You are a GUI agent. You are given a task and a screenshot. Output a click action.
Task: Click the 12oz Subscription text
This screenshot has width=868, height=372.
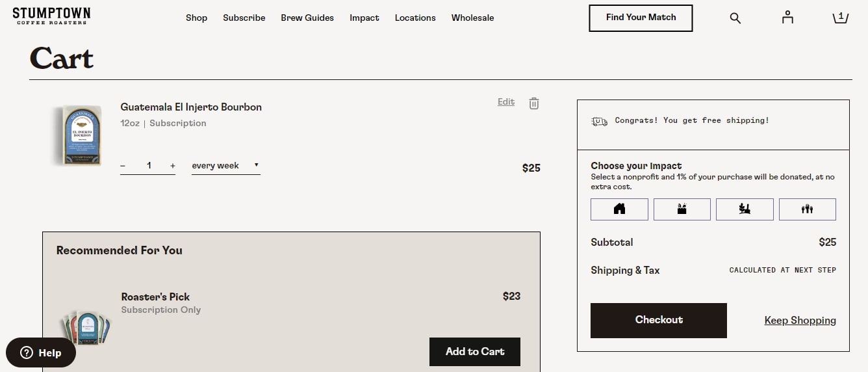click(x=164, y=123)
